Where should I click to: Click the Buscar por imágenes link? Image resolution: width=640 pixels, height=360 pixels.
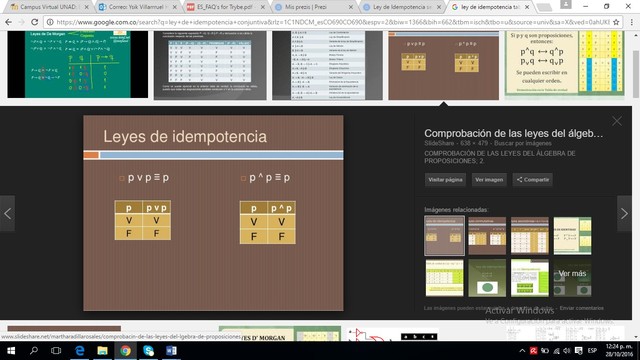tap(522, 143)
